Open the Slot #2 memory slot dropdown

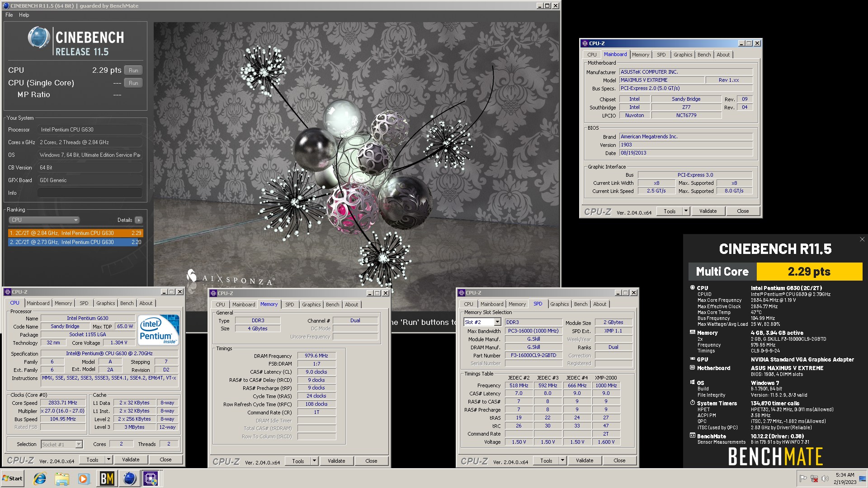coord(497,322)
